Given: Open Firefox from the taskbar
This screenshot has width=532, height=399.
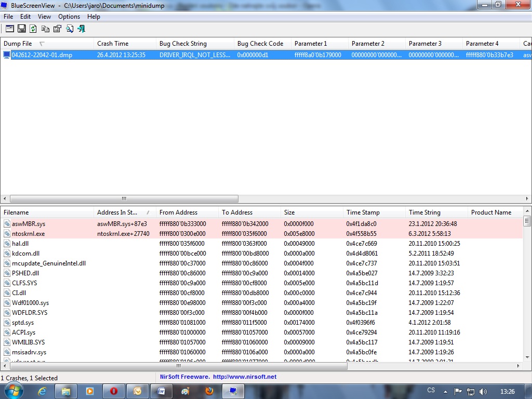Looking at the screenshot, I should tap(209, 391).
